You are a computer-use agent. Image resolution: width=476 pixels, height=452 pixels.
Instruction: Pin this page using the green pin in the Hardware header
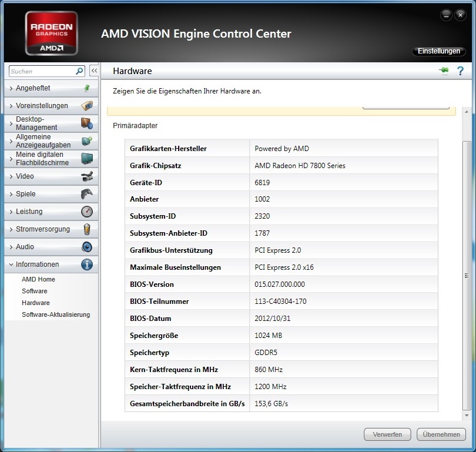pos(444,71)
